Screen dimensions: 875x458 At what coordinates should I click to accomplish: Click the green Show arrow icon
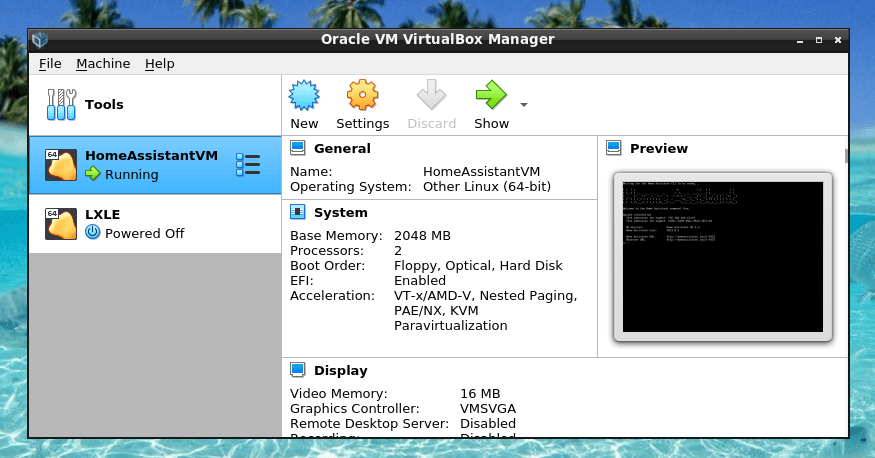click(491, 95)
